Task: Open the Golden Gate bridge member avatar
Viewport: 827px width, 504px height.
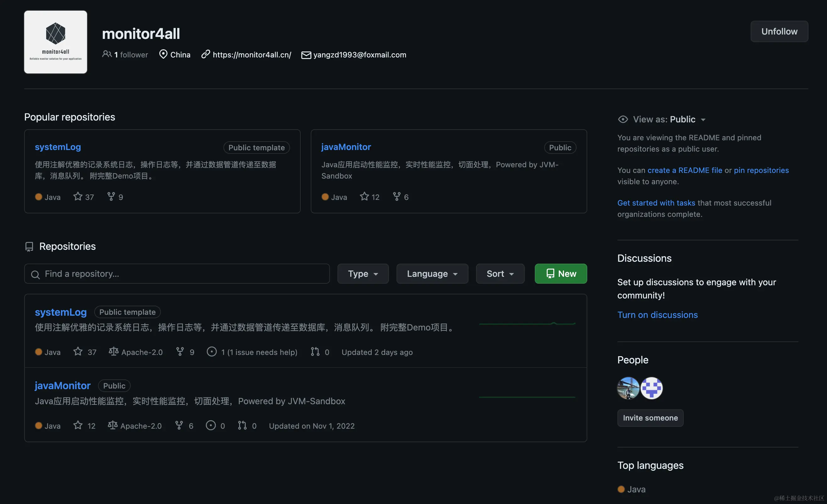Action: pos(628,388)
